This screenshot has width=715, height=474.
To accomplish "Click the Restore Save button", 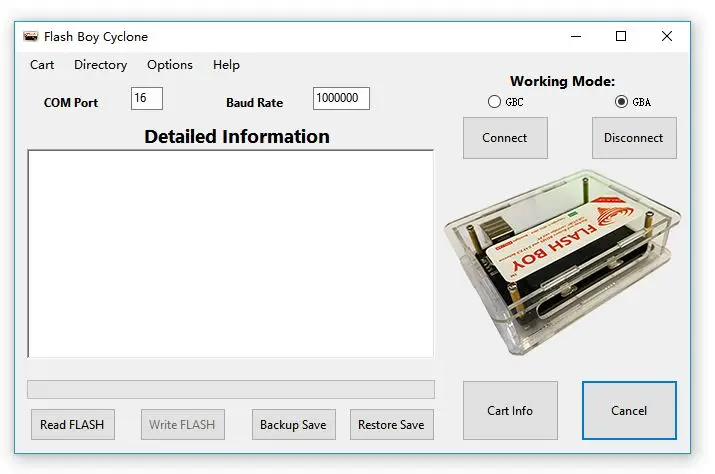I will coord(391,424).
